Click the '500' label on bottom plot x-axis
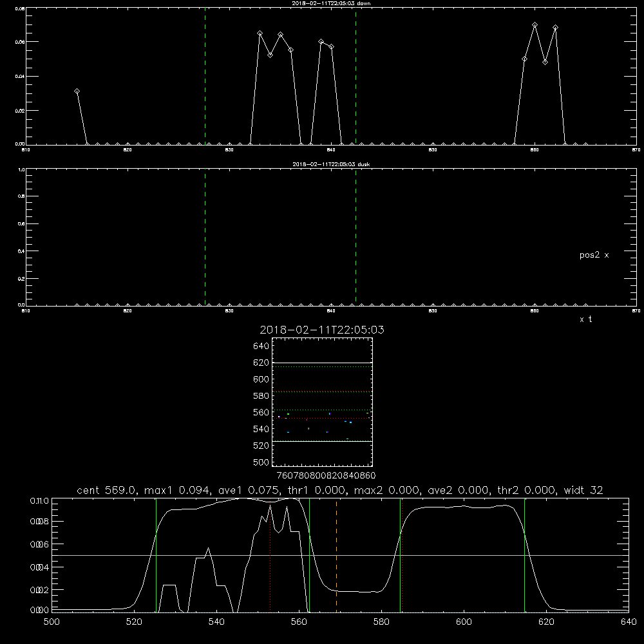 52,622
